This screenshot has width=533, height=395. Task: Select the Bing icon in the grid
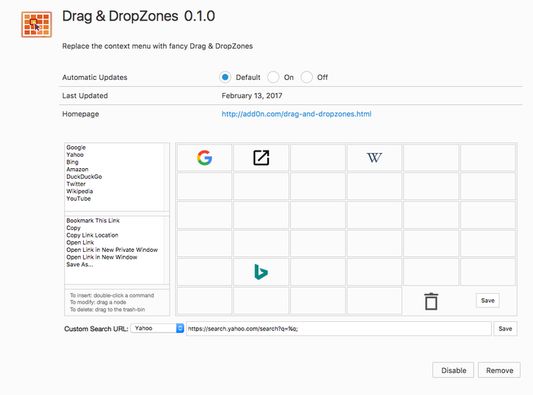(261, 272)
